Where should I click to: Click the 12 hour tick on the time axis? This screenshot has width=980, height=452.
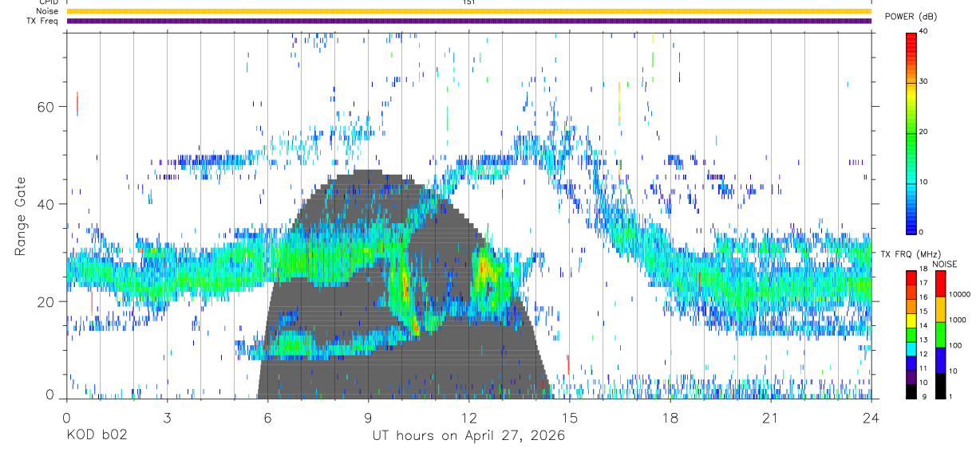469,419
